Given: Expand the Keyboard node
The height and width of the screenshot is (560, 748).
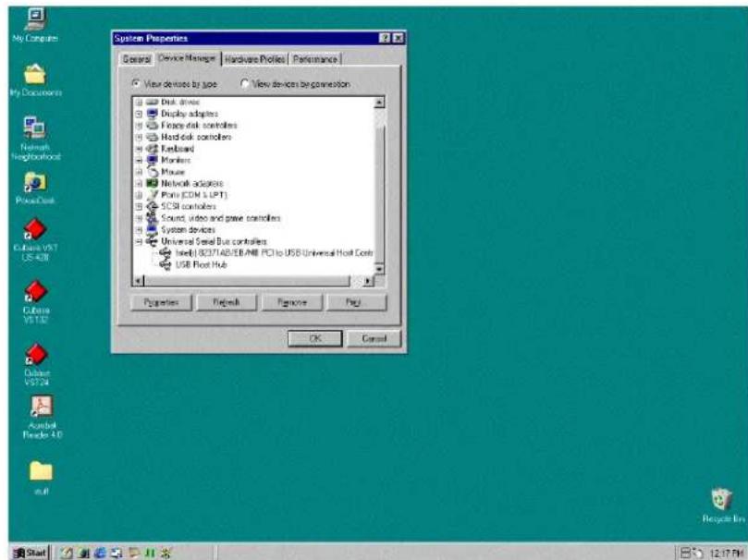Looking at the screenshot, I should click(139, 149).
